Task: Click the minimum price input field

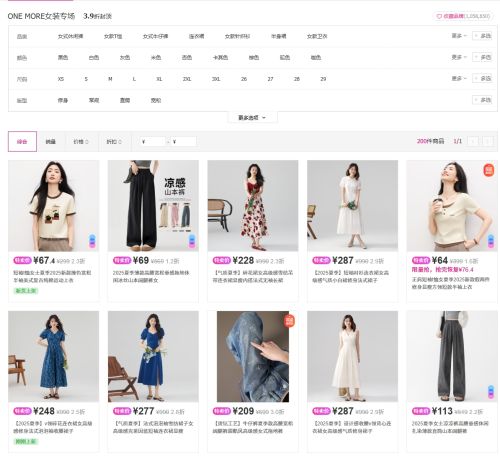Action: [x=153, y=142]
